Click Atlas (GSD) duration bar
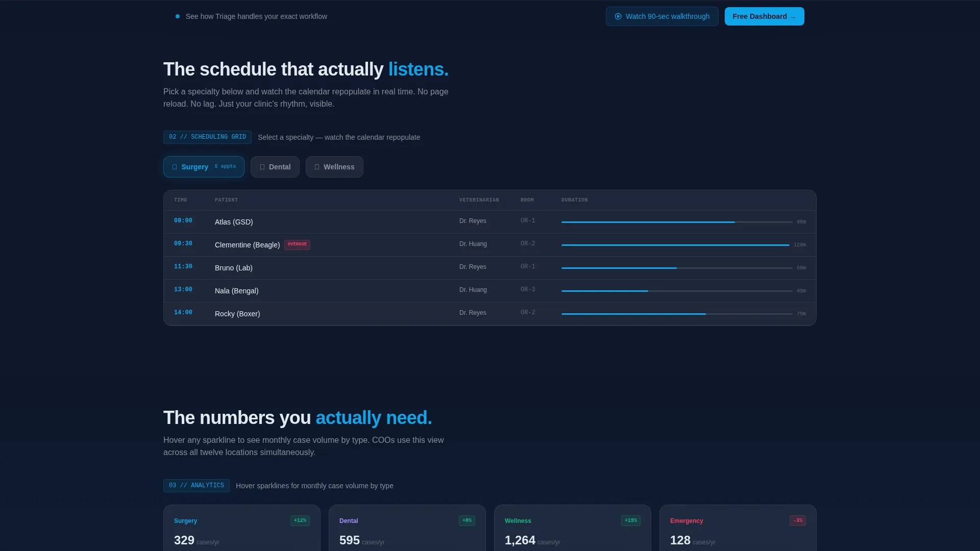 point(677,222)
